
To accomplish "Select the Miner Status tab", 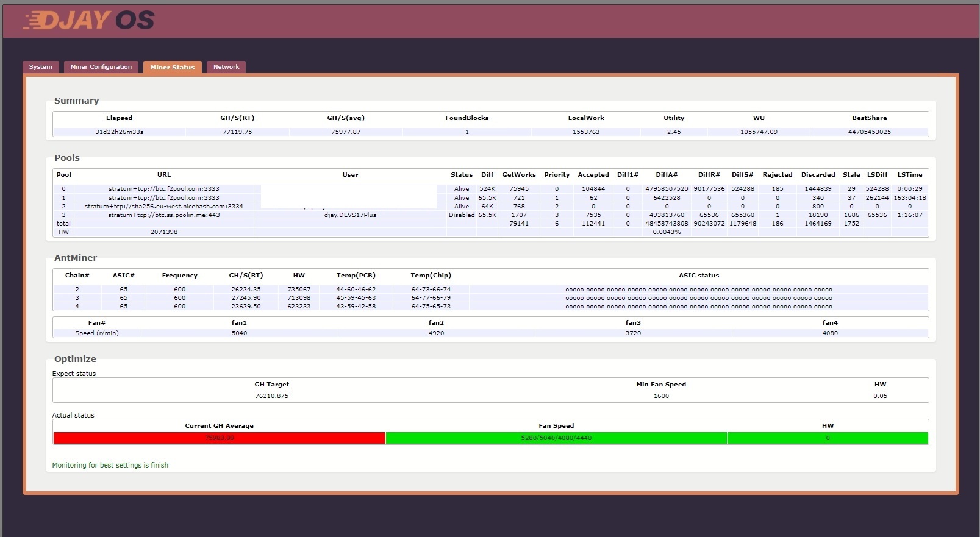I will click(x=173, y=67).
